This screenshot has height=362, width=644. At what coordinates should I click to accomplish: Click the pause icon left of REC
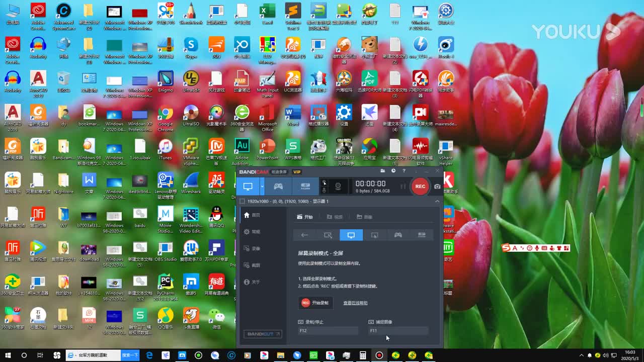[x=403, y=187]
